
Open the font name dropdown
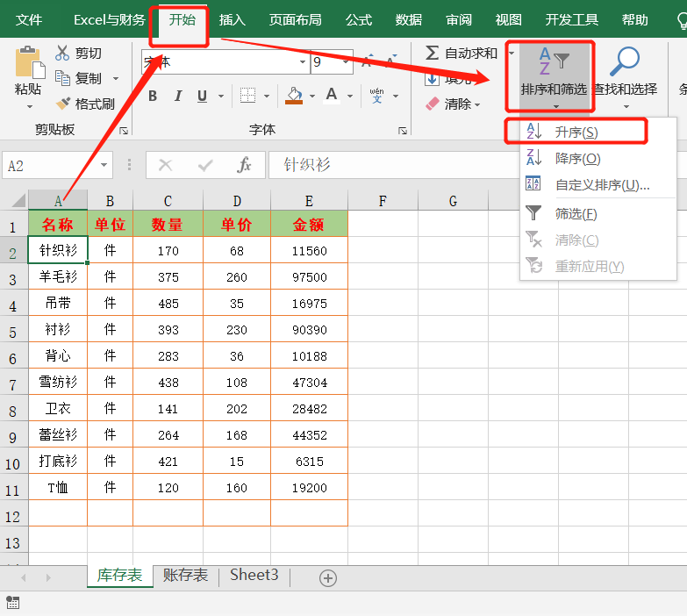pyautogui.click(x=303, y=62)
